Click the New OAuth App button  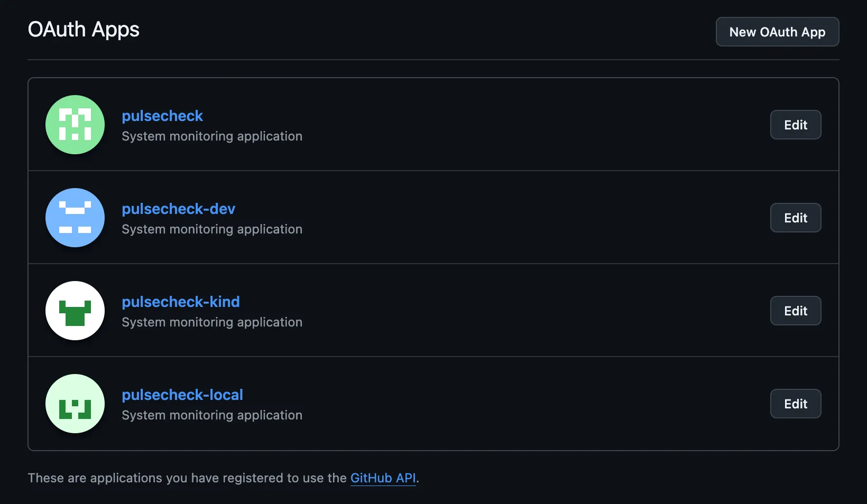click(777, 32)
